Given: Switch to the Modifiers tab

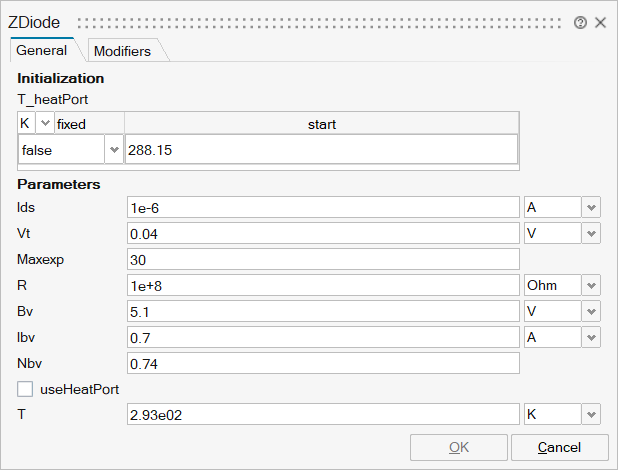Looking at the screenshot, I should pos(122,51).
